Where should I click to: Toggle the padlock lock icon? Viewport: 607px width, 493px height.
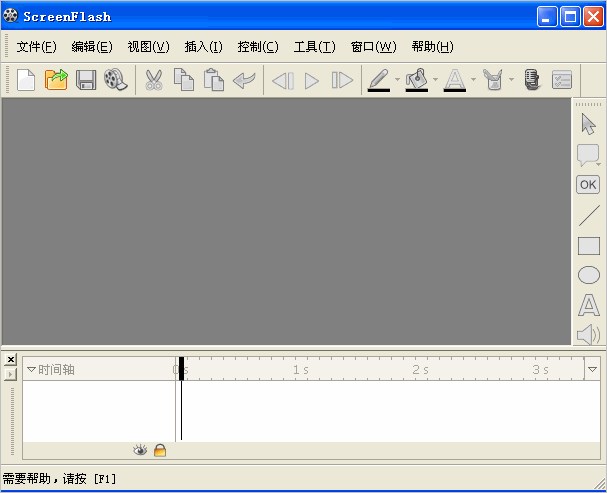[160, 450]
